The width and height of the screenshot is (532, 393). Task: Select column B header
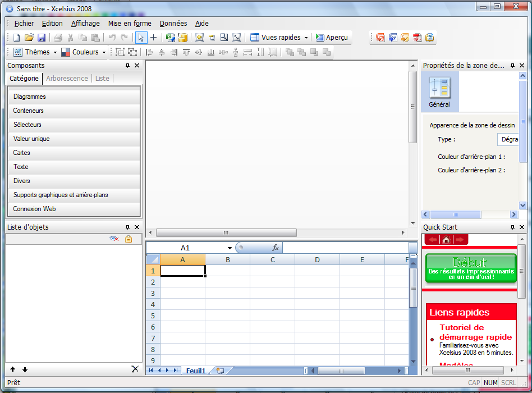228,259
